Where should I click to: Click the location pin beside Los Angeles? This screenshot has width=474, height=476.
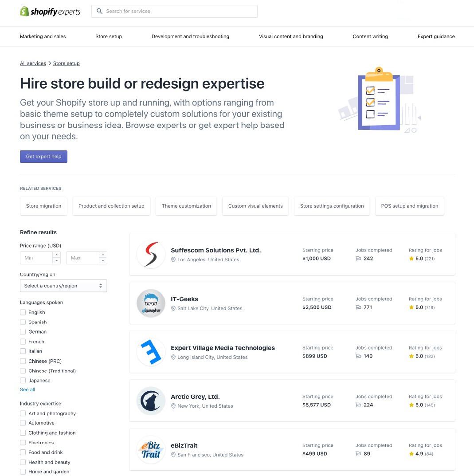point(173,260)
